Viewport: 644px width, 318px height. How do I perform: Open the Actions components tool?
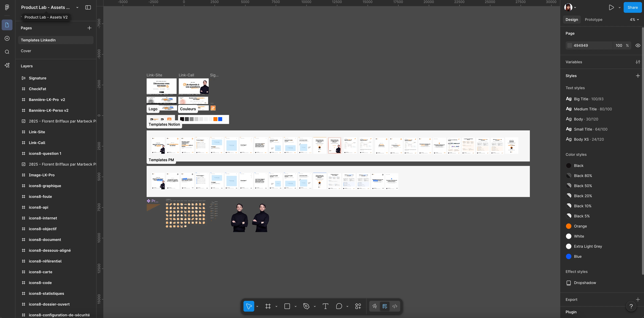pyautogui.click(x=358, y=306)
